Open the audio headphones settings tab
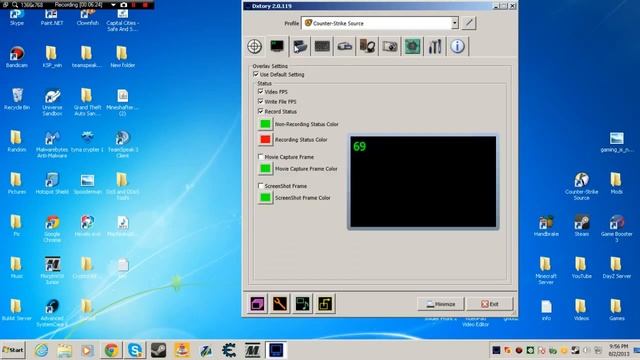640x360 pixels. (x=367, y=46)
